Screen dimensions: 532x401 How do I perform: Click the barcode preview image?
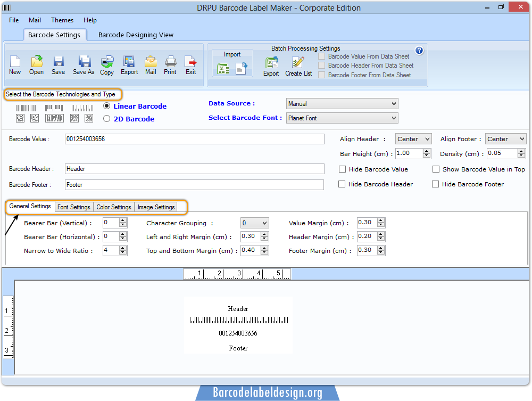click(238, 325)
